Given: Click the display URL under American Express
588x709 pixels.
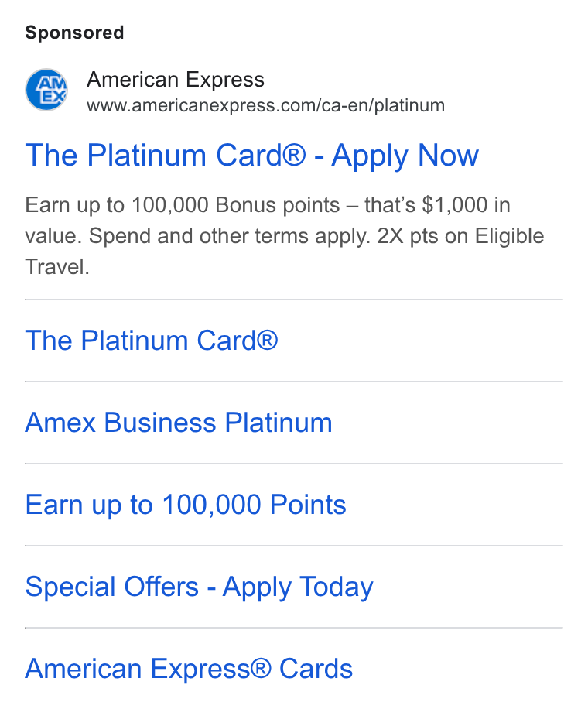Looking at the screenshot, I should coord(265,106).
